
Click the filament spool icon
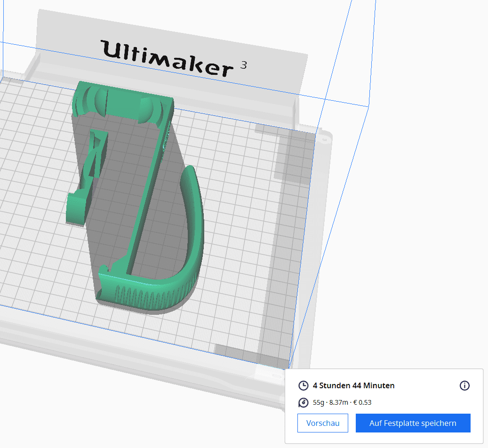(x=304, y=402)
